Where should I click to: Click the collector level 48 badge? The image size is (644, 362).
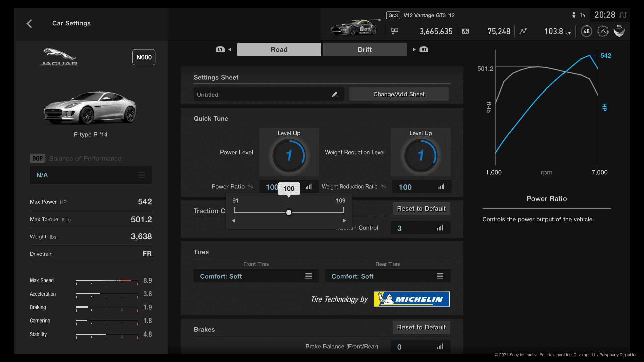click(x=586, y=31)
